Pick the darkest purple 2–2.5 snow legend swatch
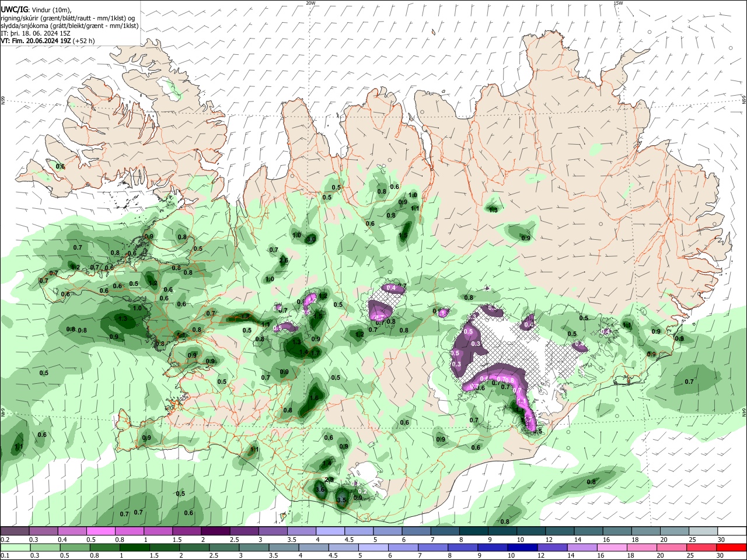 215,531
